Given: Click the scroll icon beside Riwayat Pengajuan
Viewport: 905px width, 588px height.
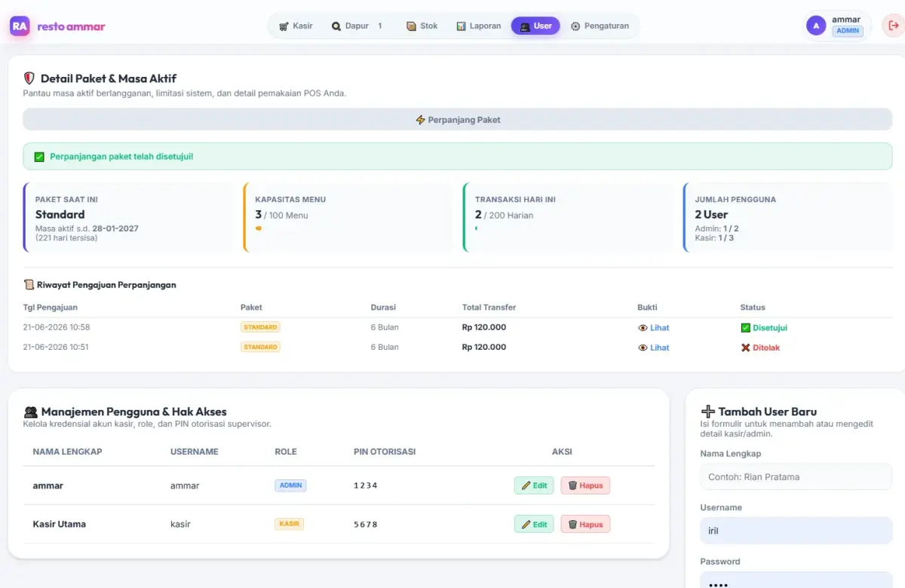Looking at the screenshot, I should coord(29,285).
